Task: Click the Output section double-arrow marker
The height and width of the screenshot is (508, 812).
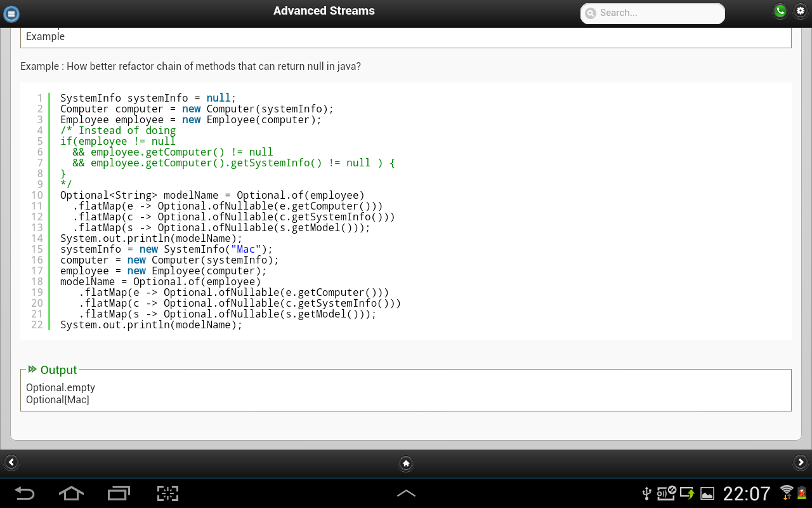Action: (x=32, y=370)
